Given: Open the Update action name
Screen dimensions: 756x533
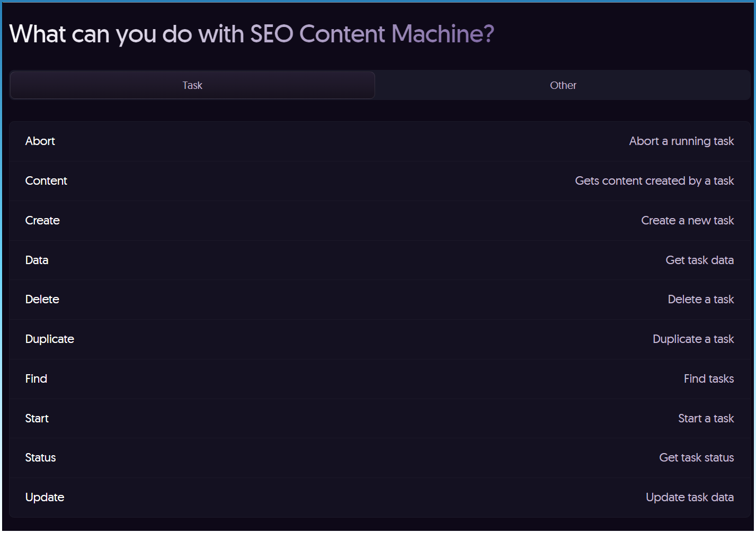Looking at the screenshot, I should click(x=45, y=497).
